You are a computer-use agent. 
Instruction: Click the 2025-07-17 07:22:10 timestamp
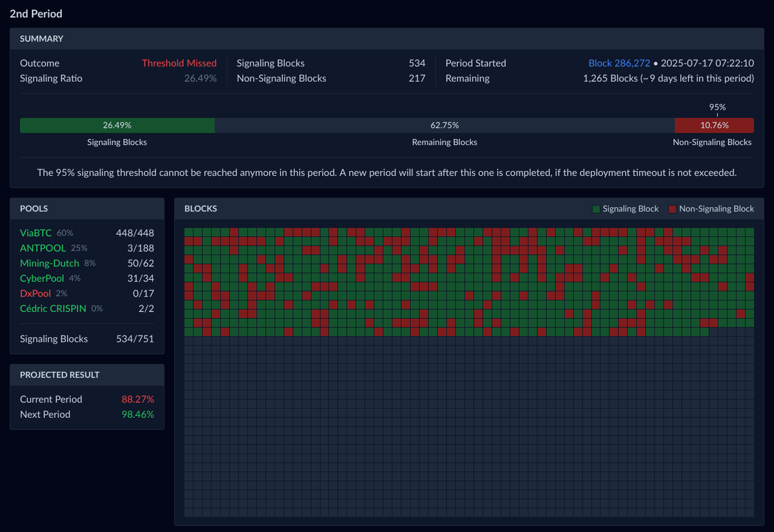point(708,63)
